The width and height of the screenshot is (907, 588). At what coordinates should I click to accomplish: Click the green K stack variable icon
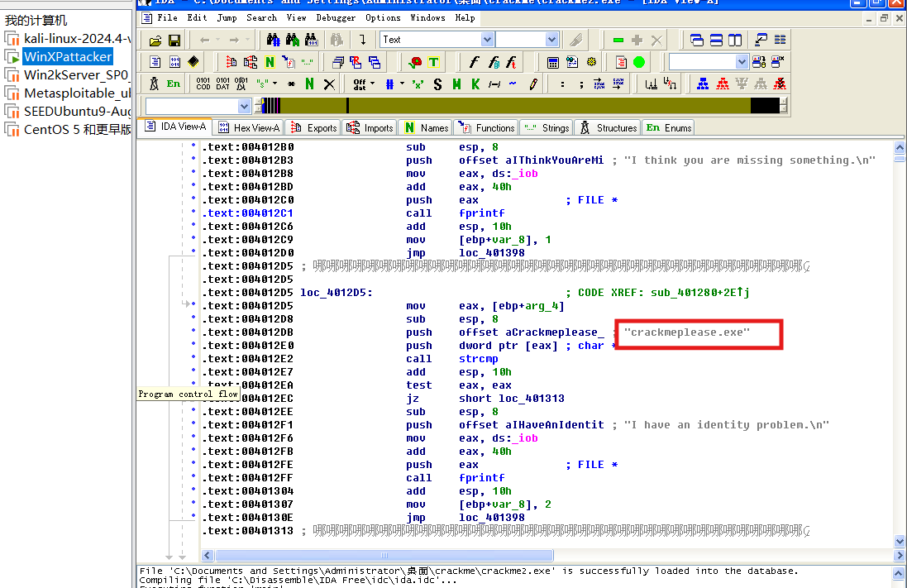(475, 84)
